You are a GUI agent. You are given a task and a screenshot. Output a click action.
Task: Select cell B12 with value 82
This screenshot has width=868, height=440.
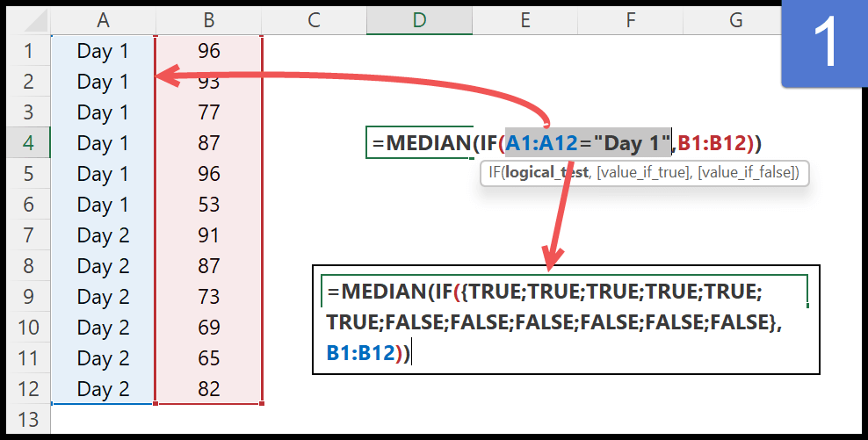click(208, 388)
